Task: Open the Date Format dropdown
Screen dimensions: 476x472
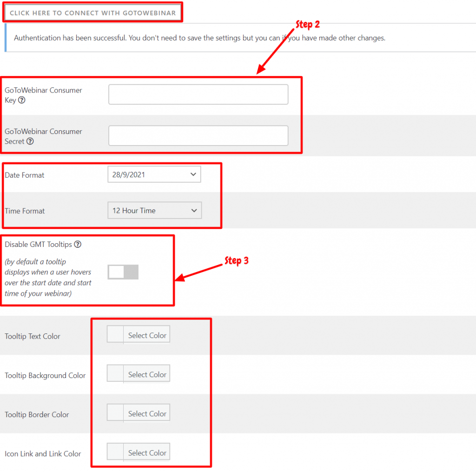Action: tap(154, 174)
